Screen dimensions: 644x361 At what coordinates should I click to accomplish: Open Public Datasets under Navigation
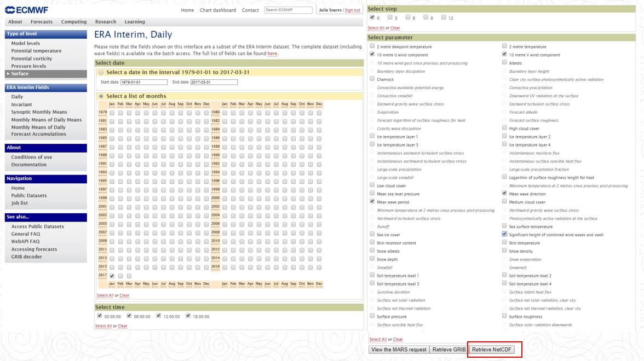(28, 196)
